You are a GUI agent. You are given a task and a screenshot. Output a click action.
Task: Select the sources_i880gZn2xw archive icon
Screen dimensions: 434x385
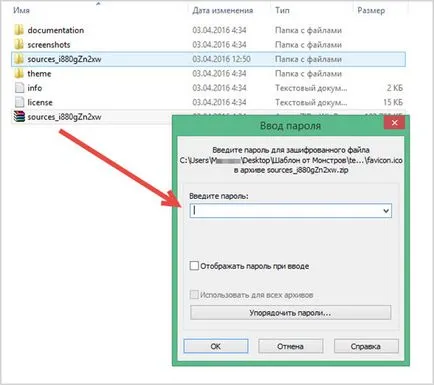point(20,117)
